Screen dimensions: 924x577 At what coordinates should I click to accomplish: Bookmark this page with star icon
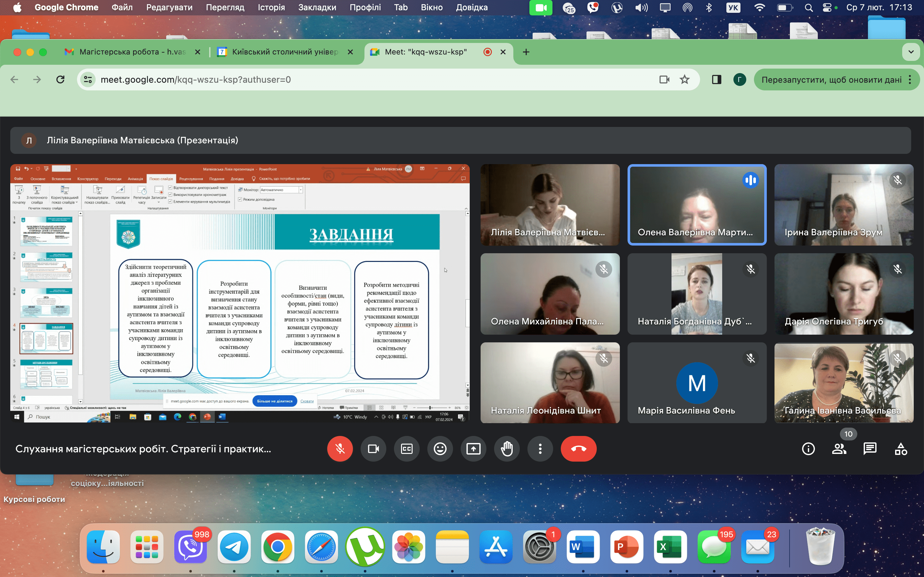point(685,79)
